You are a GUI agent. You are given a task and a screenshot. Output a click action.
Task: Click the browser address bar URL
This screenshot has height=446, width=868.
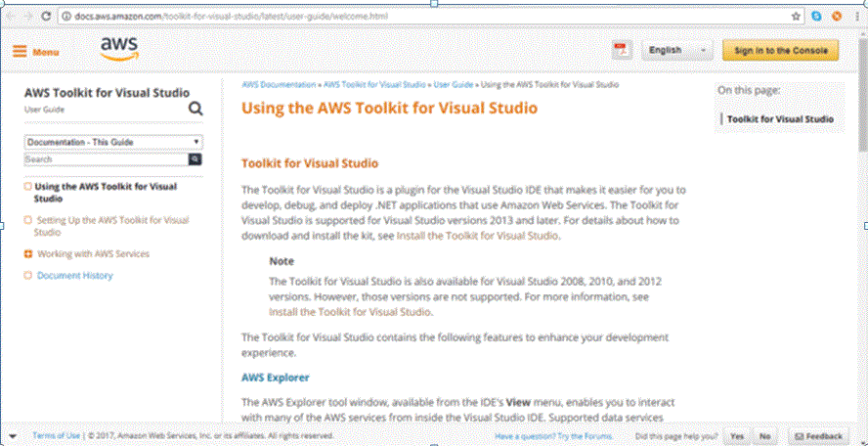click(x=231, y=16)
